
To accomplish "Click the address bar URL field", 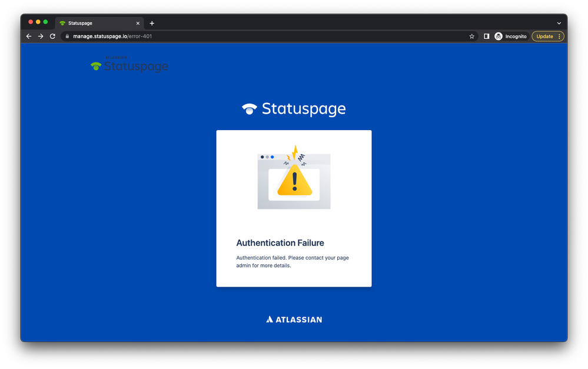I will click(x=269, y=36).
